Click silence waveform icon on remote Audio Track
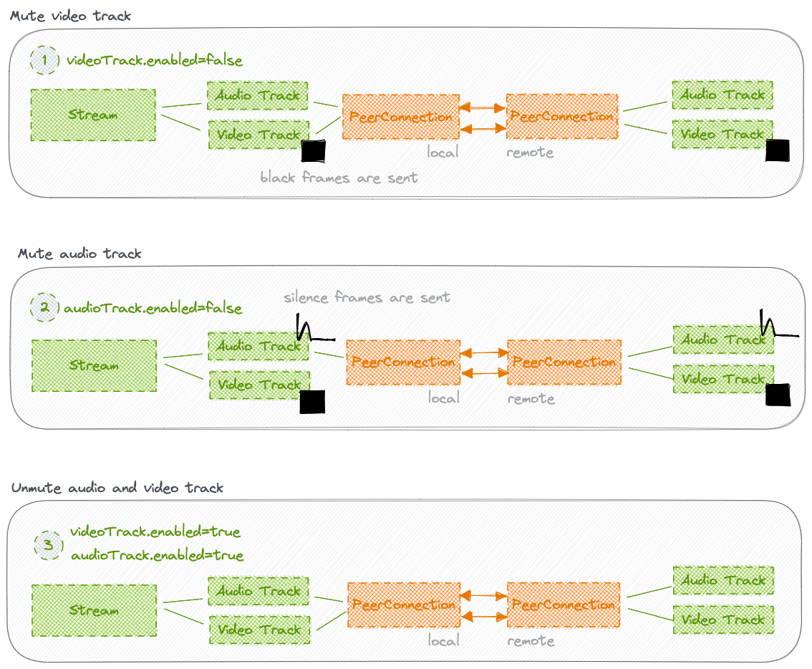 (x=779, y=323)
